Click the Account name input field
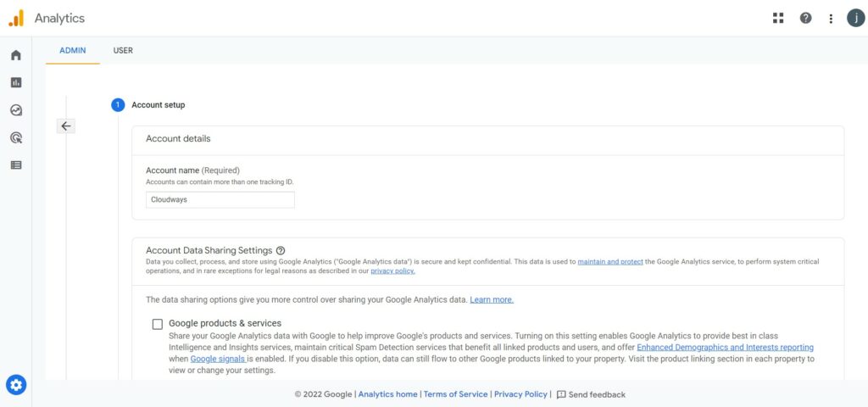The height and width of the screenshot is (407, 868). tap(220, 200)
